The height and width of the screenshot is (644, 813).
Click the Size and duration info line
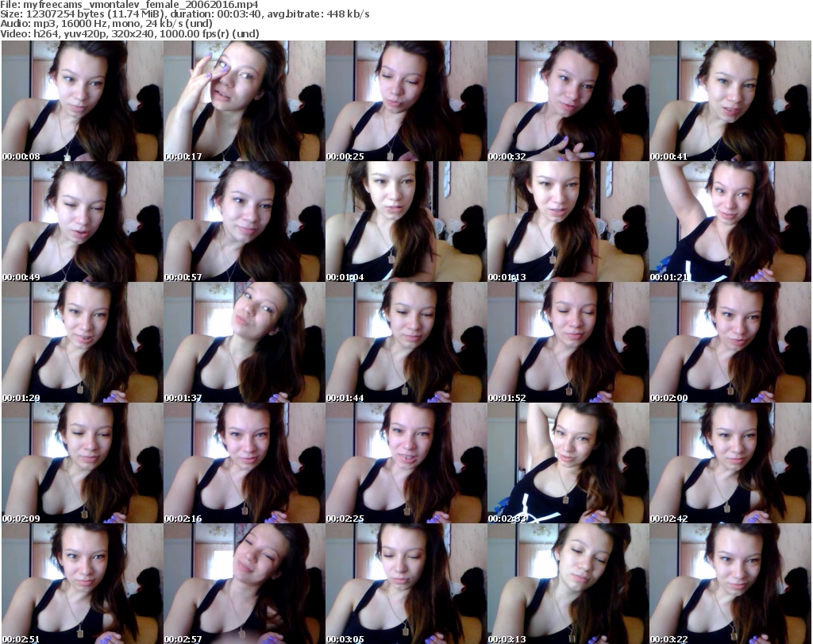(184, 14)
